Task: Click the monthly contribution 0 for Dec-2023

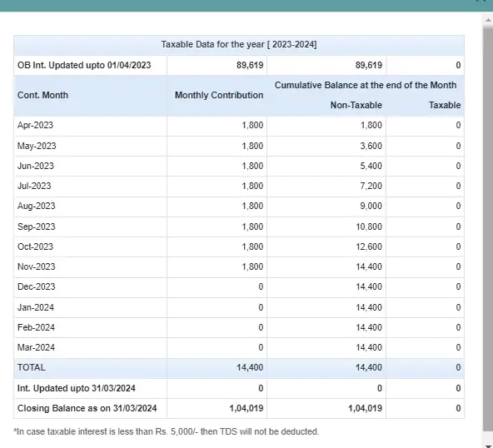Action: [x=261, y=286]
